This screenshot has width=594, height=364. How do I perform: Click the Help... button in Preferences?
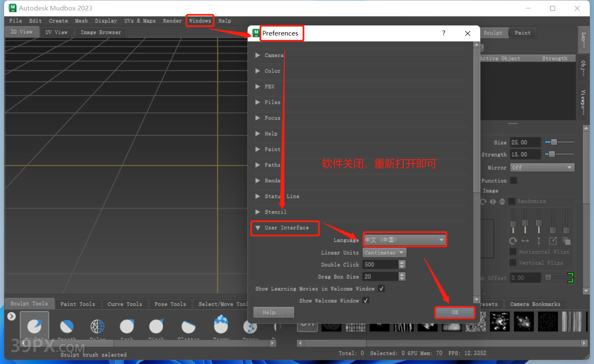coord(273,312)
